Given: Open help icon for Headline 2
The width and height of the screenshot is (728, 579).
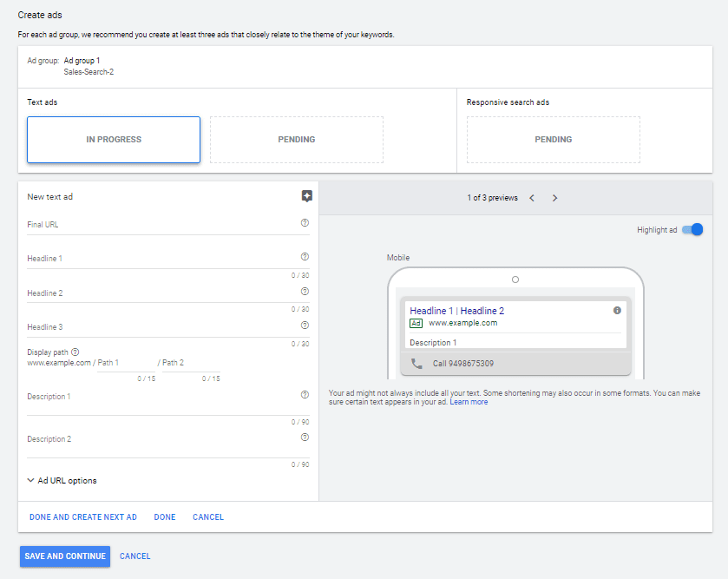Looking at the screenshot, I should point(305,291).
